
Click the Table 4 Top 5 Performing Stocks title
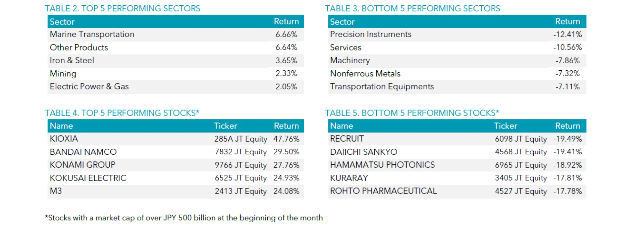122,113
